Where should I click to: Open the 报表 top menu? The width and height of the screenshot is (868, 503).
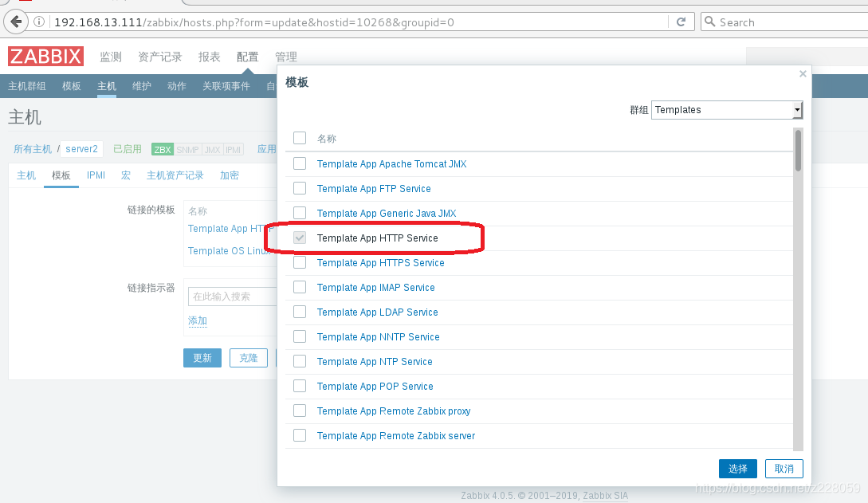209,57
